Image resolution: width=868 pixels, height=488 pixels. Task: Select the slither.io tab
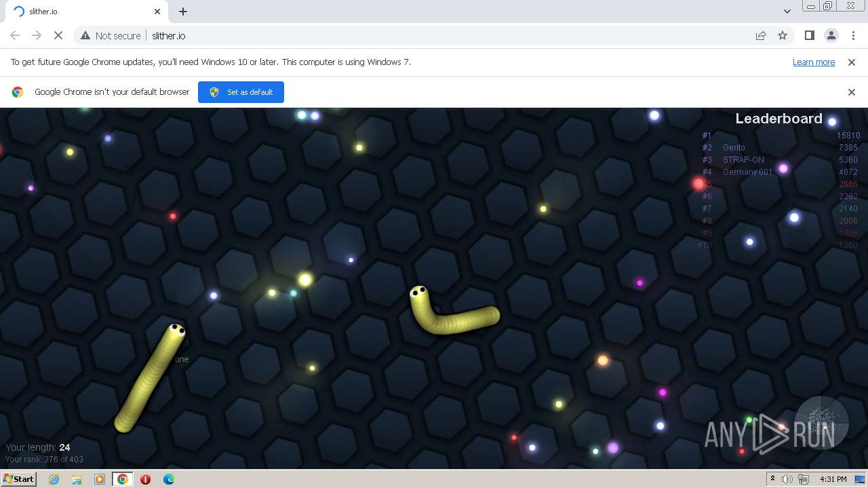click(x=85, y=12)
